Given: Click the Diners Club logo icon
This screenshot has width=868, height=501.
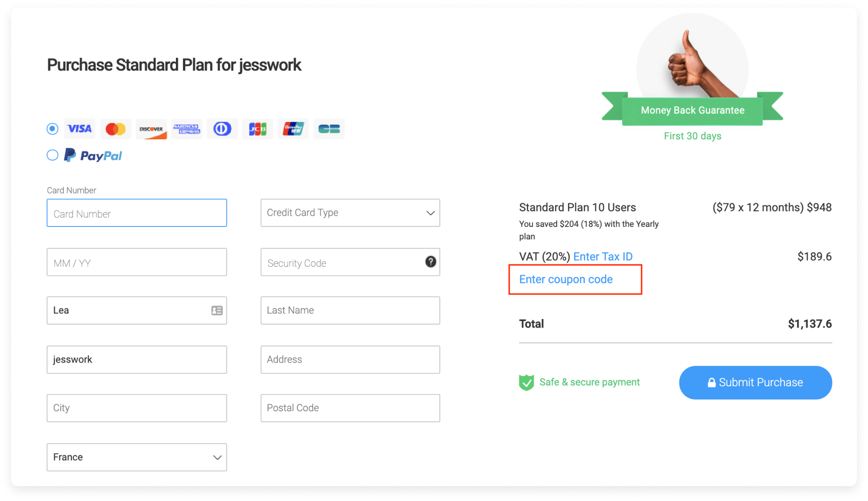Looking at the screenshot, I should point(222,129).
